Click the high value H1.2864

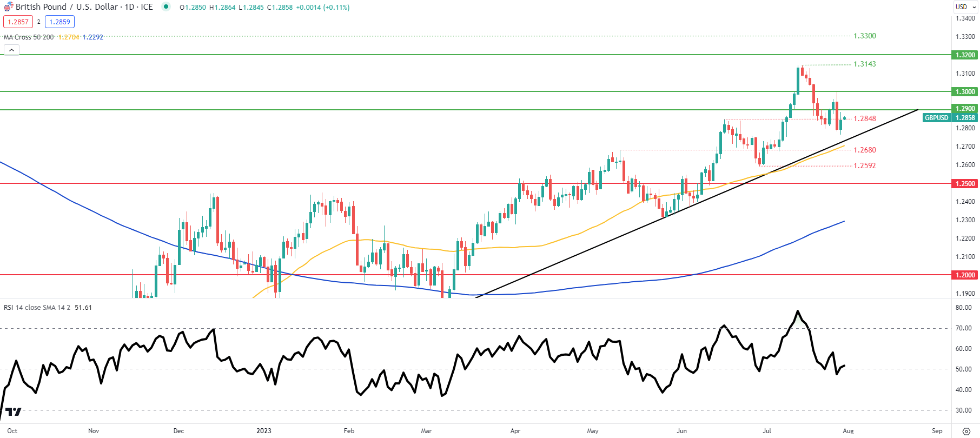222,8
